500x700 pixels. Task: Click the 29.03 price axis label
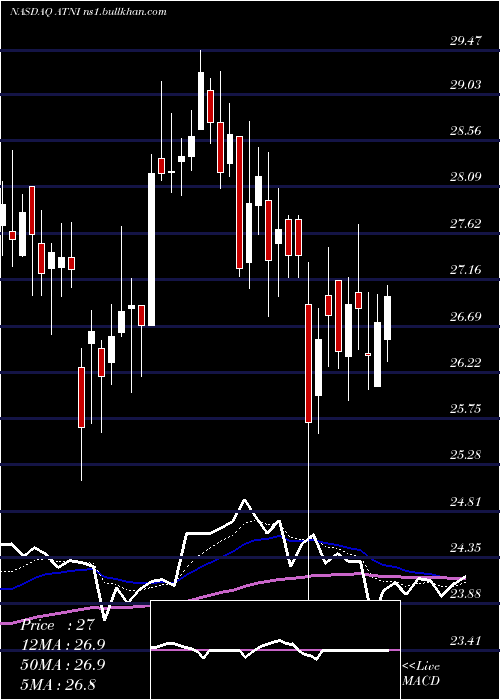click(x=466, y=85)
